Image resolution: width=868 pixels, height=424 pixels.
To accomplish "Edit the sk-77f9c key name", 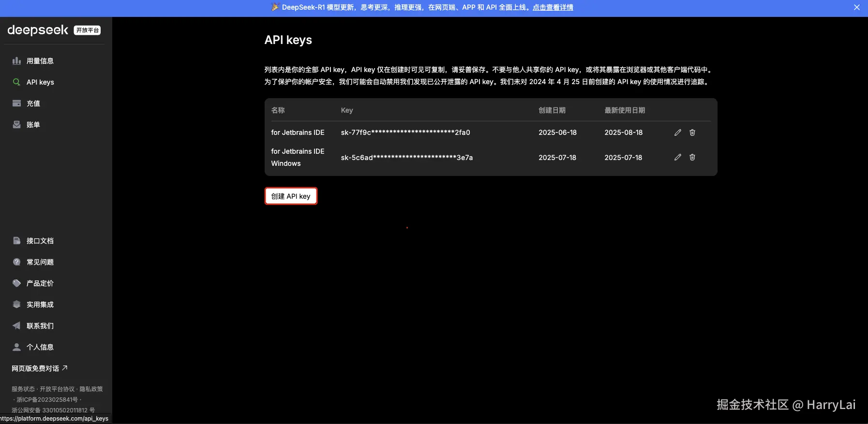I will [678, 132].
